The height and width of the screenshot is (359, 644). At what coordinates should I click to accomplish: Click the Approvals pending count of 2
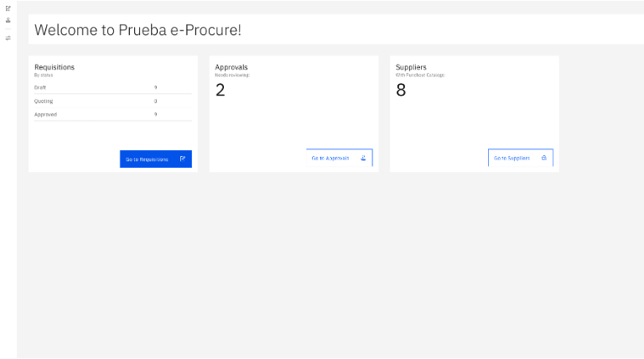coord(221,89)
